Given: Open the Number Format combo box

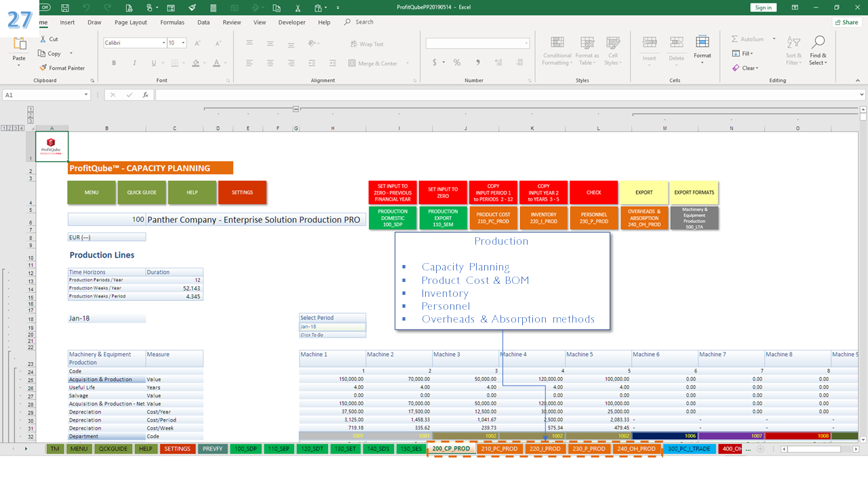Looking at the screenshot, I should click(x=477, y=43).
